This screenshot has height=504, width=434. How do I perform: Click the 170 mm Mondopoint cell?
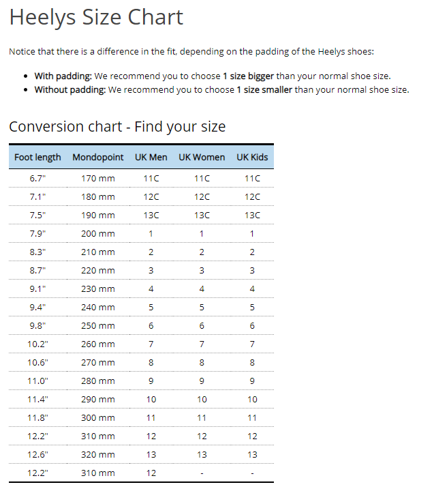(98, 179)
